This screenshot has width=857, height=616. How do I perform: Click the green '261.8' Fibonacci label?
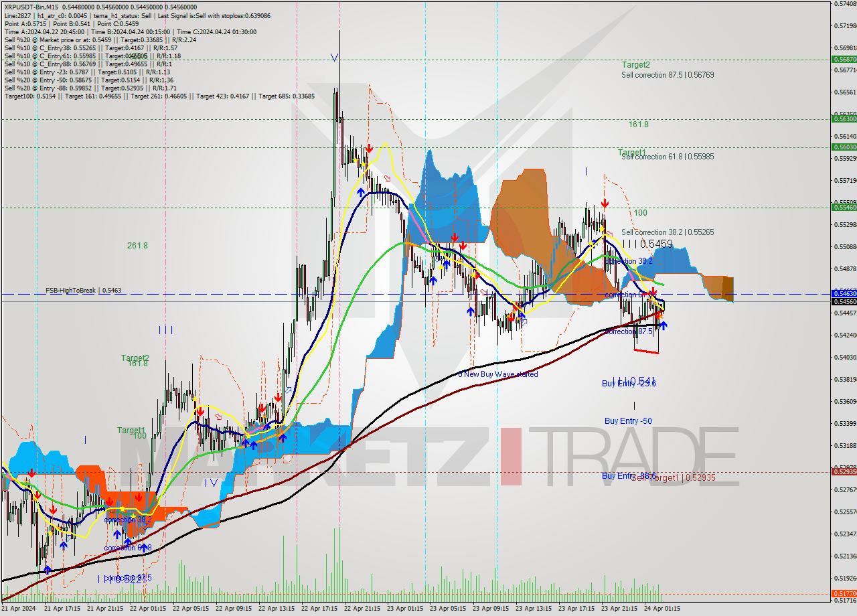[137, 246]
